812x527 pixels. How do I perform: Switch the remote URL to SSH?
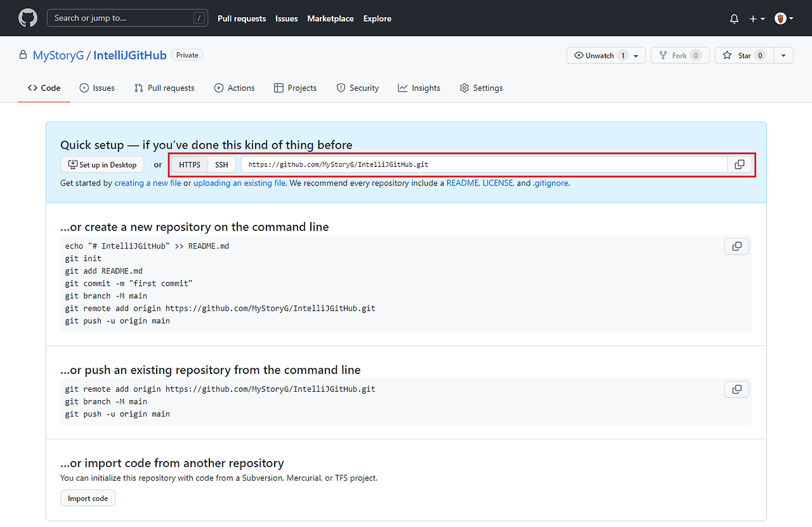point(221,164)
